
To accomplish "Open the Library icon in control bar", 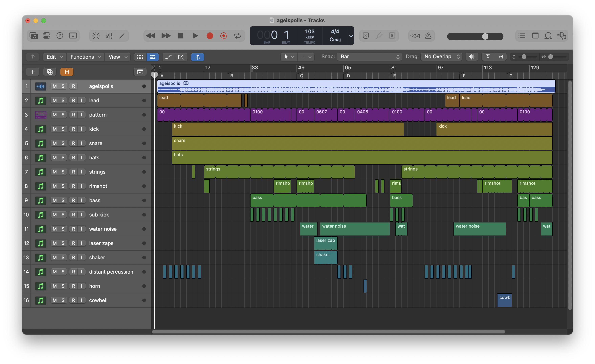I will [33, 36].
